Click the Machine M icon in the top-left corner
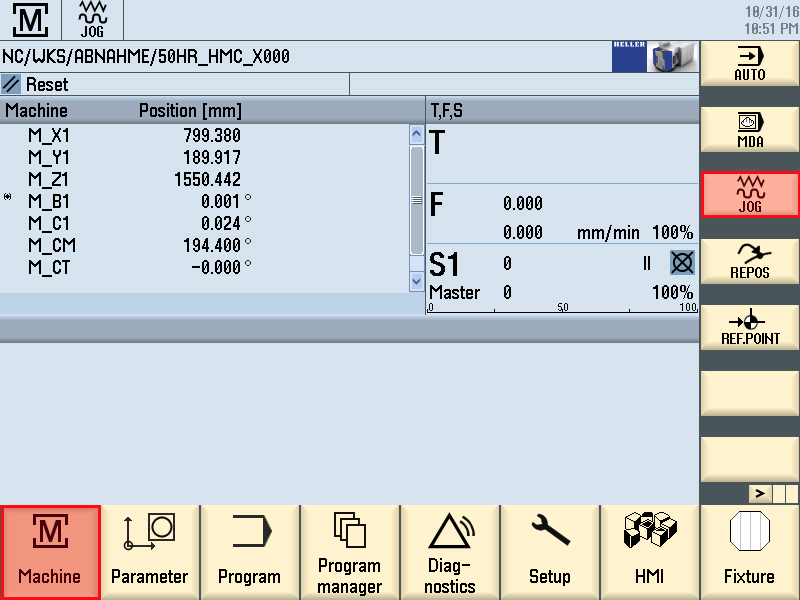This screenshot has width=800, height=600. coord(30,20)
